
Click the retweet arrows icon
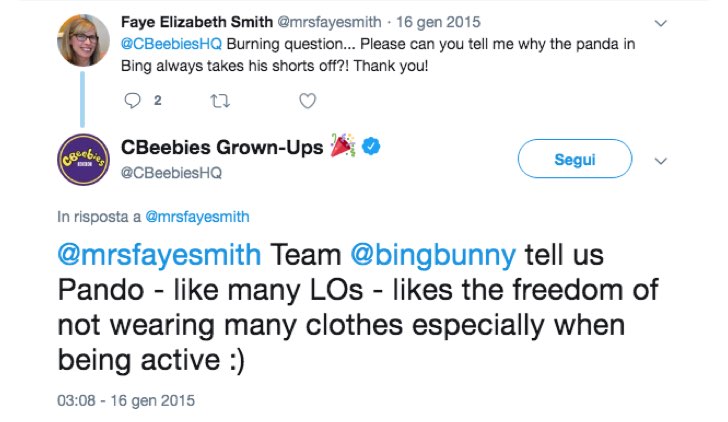click(x=220, y=101)
